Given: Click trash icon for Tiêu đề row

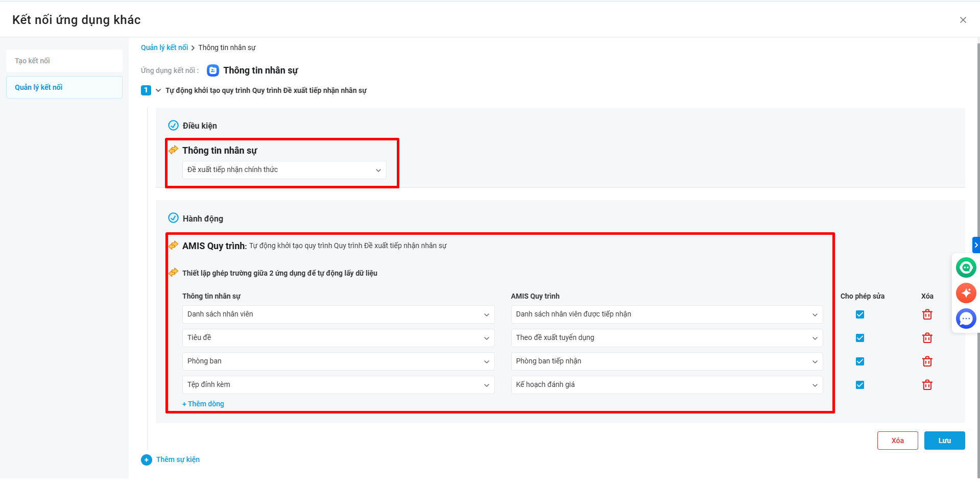Looking at the screenshot, I should (x=927, y=338).
